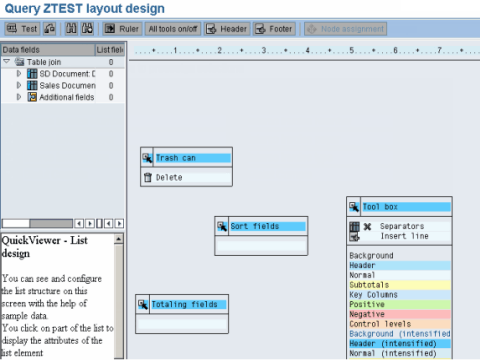This screenshot has width=480, height=360.
Task: Expand the Sales Document tree node
Action: coord(19,85)
